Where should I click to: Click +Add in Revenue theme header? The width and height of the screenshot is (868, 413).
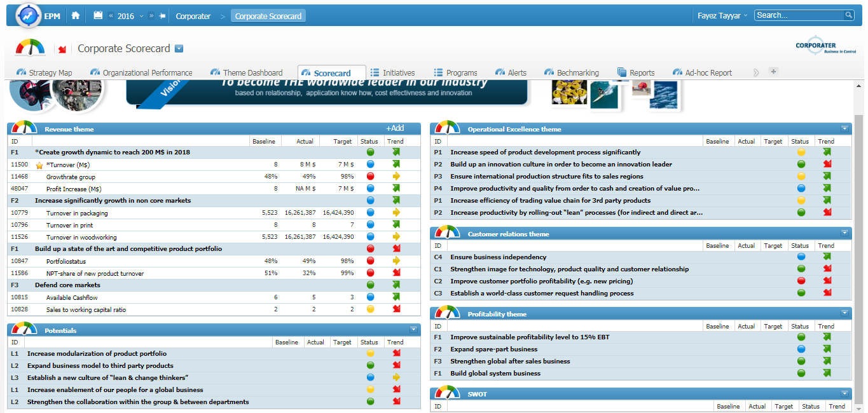[x=395, y=128]
